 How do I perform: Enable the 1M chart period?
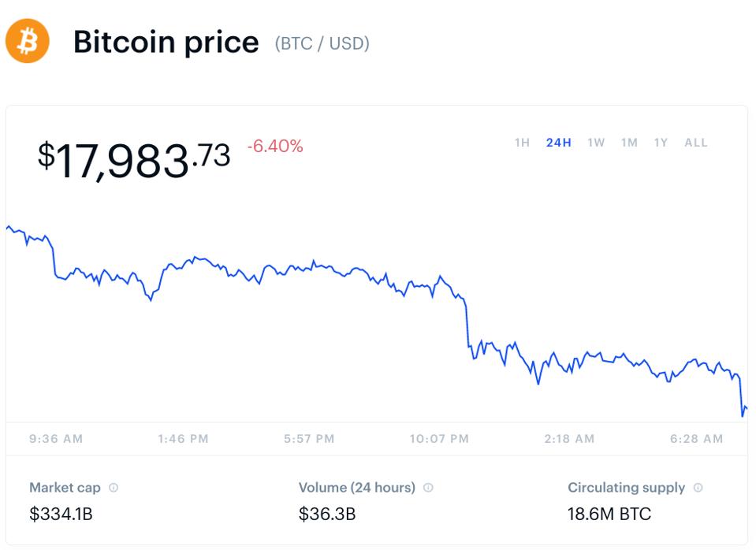(x=629, y=143)
